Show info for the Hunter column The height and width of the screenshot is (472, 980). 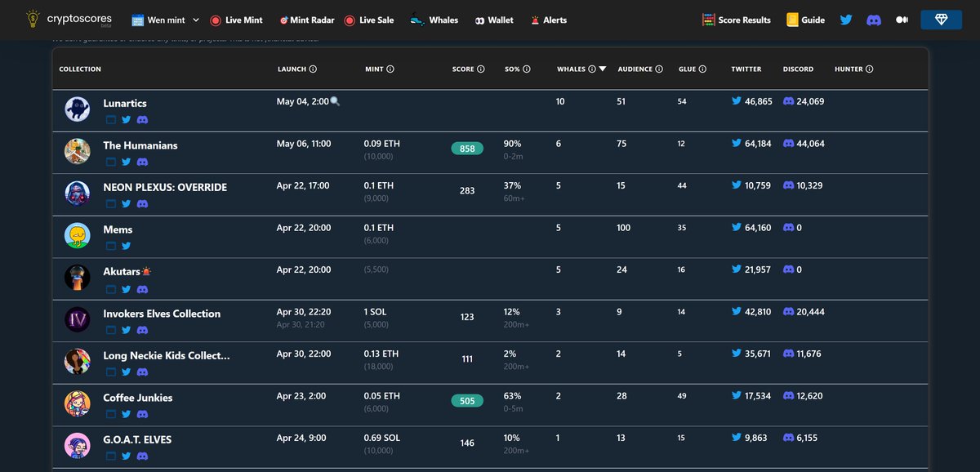coord(869,69)
